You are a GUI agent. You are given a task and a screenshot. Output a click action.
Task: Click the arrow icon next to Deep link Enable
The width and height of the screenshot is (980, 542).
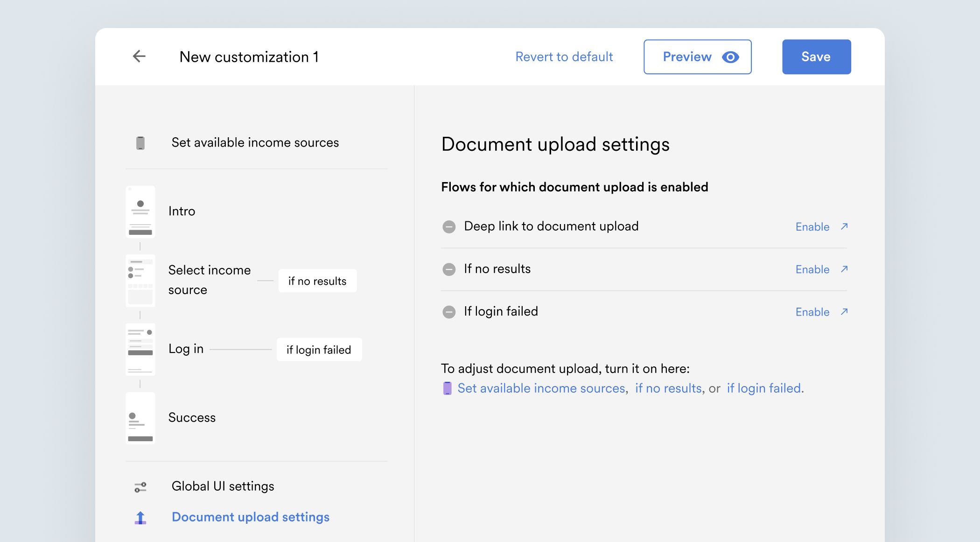pyautogui.click(x=844, y=226)
